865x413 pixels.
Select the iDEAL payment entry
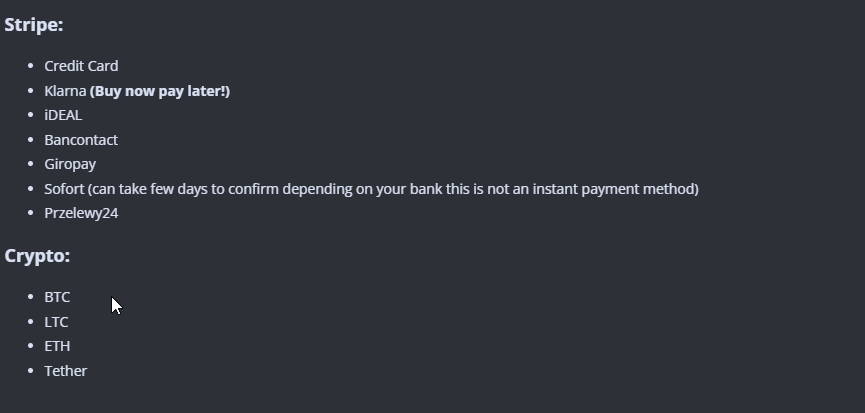tap(63, 115)
